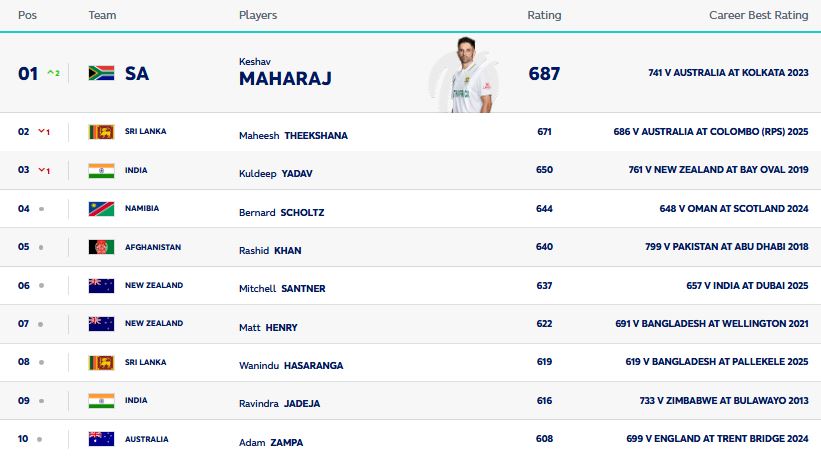Click the South Africa flag icon
Screen dimensions: 821x456
pos(101,73)
